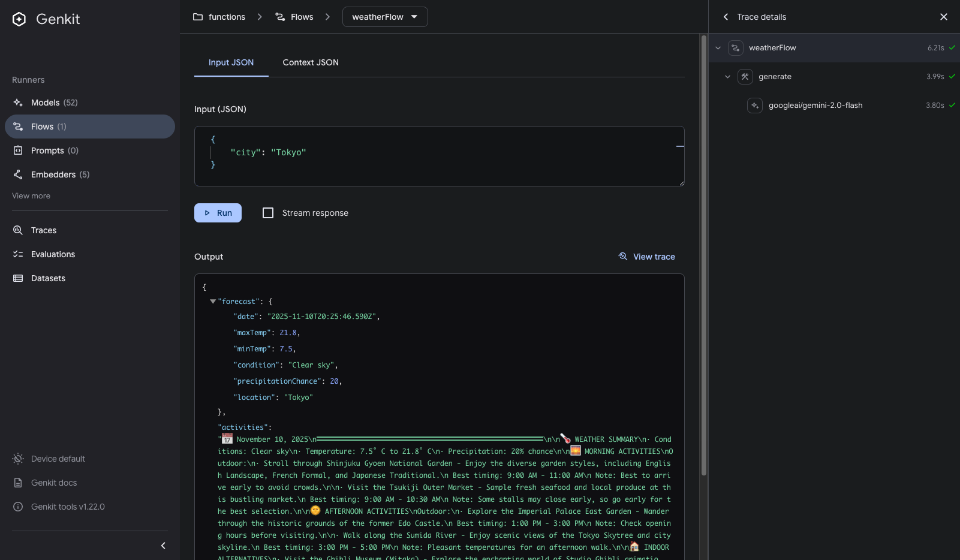The height and width of the screenshot is (560, 960).
Task: Open the Traces section icon
Action: pos(19,230)
